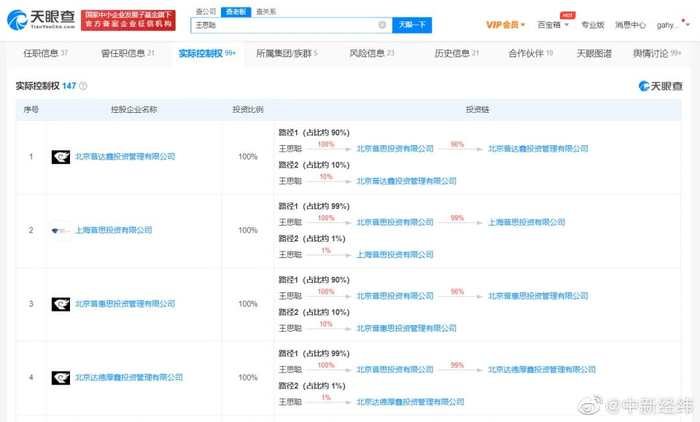
Task: Open 北京普惠思投资管理有限公司 in row 3 path 2
Action: (x=406, y=329)
